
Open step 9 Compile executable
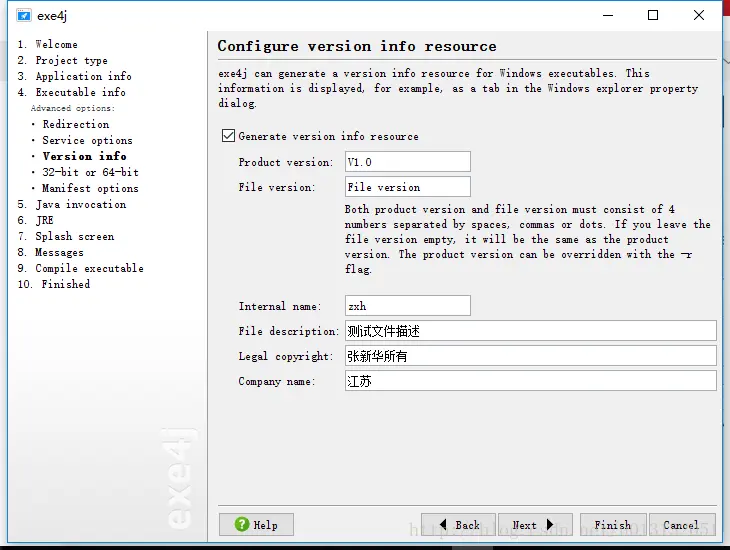81,268
